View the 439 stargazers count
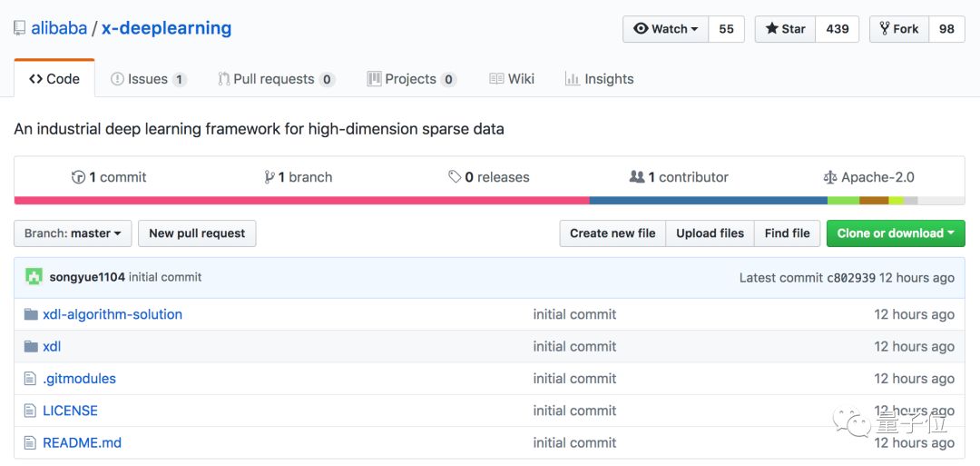Viewport: 980px width, 466px height. 837,29
